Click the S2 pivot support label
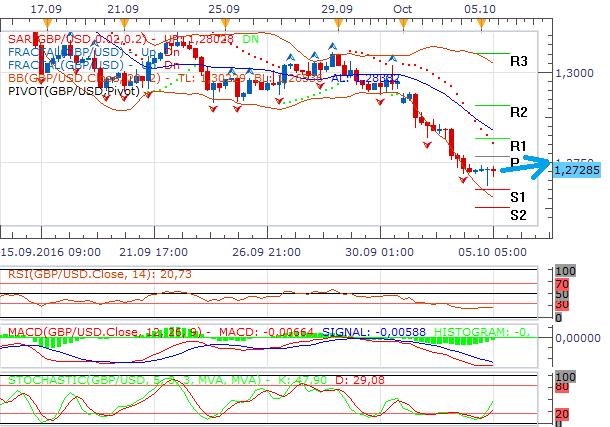The image size is (610, 427). [x=518, y=214]
